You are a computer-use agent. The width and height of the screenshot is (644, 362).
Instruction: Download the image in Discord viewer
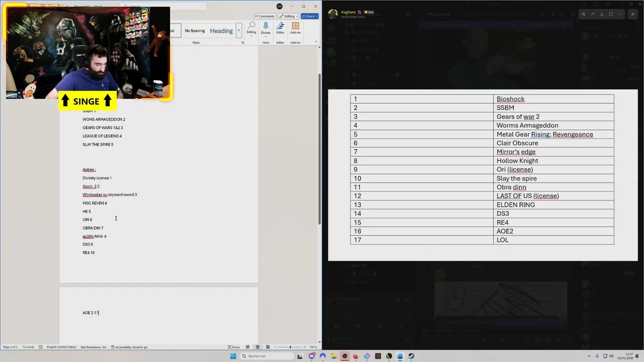602,14
